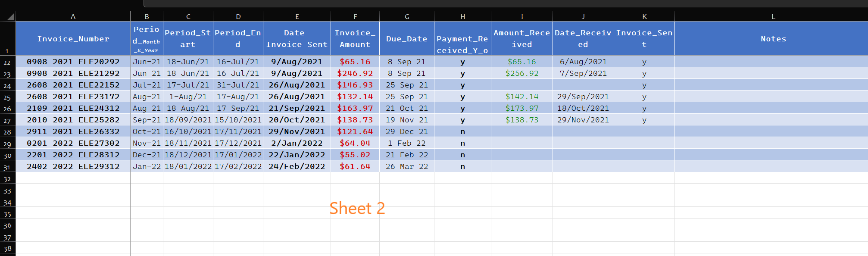Select cell with invoice 2109 2021 ELE24312
The height and width of the screenshot is (256, 868).
[x=73, y=108]
